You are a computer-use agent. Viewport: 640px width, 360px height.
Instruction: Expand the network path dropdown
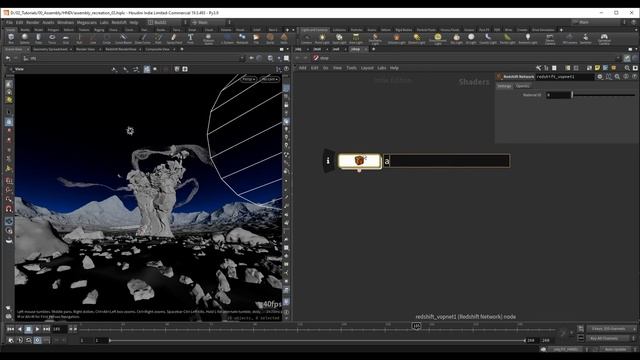(x=618, y=58)
